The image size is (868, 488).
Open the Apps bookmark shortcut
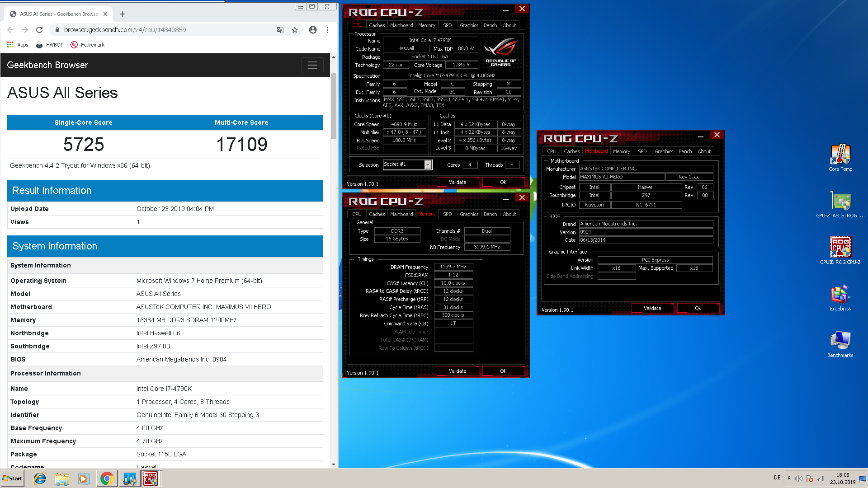click(x=18, y=45)
